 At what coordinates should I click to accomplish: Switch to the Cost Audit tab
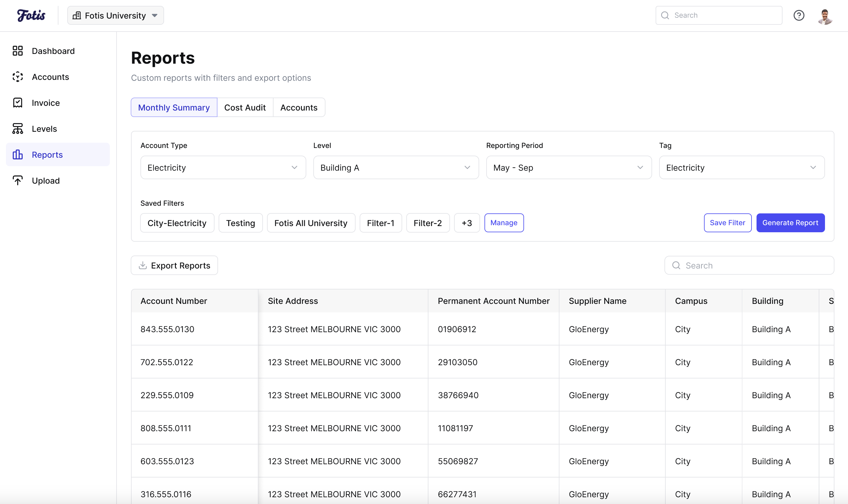pos(245,107)
